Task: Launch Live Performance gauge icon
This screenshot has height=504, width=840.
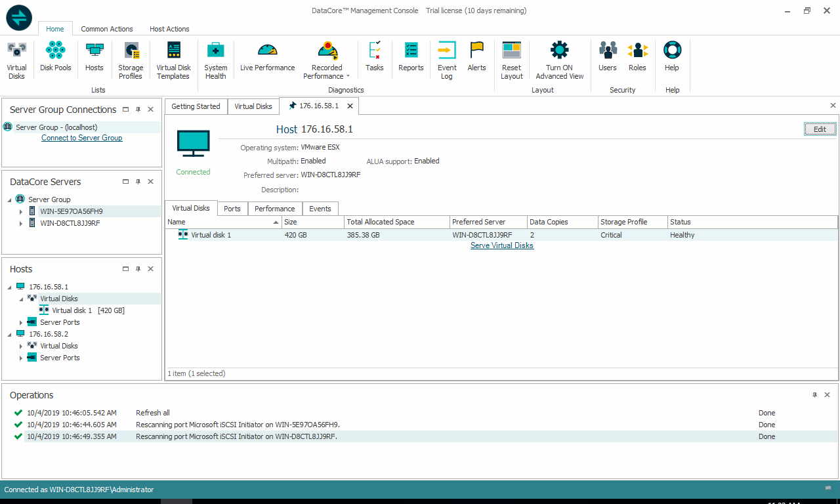Action: tap(268, 56)
